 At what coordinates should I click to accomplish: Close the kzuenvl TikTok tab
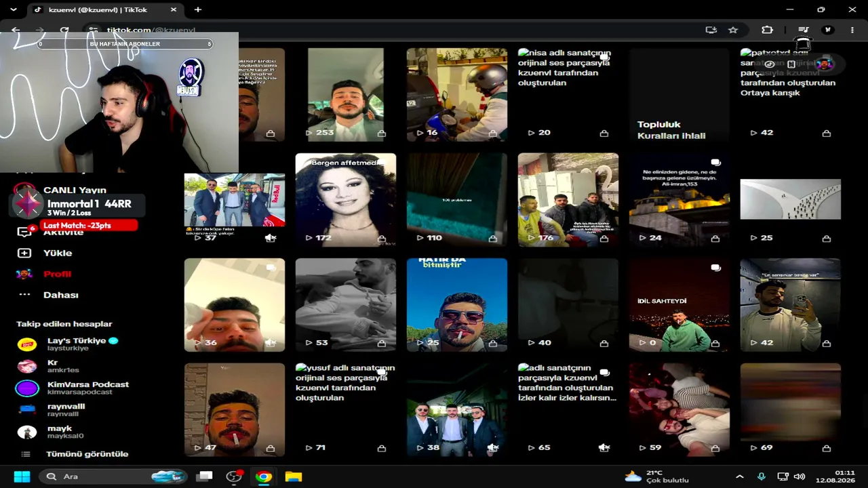click(x=174, y=9)
